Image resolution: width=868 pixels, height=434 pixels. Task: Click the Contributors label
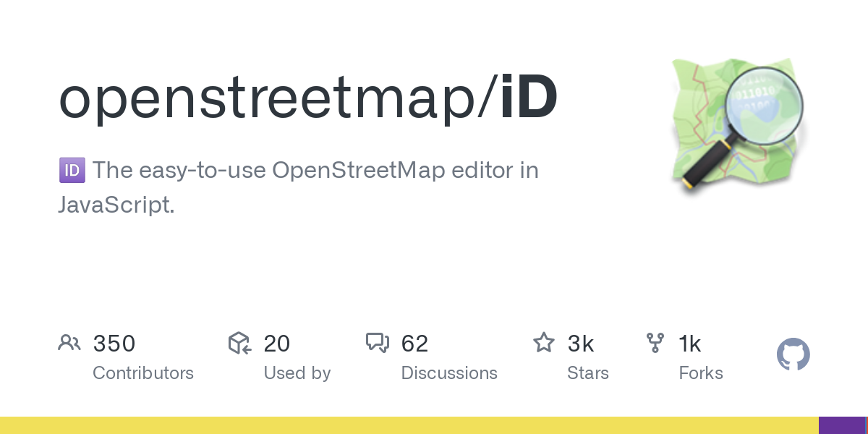(143, 373)
